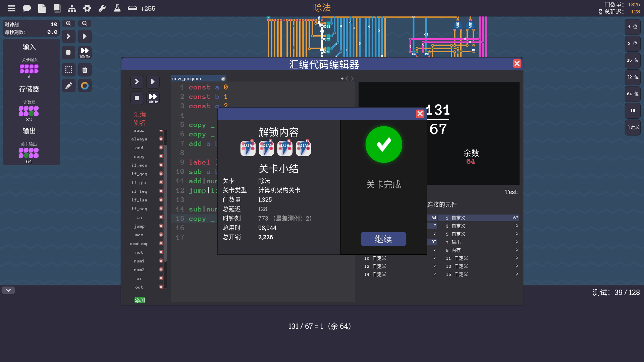The width and height of the screenshot is (644, 362).
Task: Remove the 'copy' alias entry
Action: coord(161,156)
